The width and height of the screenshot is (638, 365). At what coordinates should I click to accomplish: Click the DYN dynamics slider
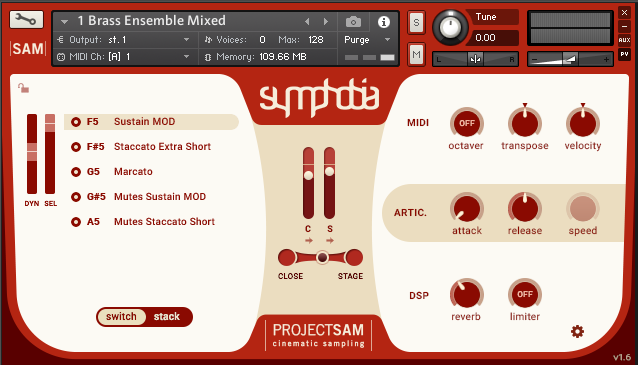(32, 154)
